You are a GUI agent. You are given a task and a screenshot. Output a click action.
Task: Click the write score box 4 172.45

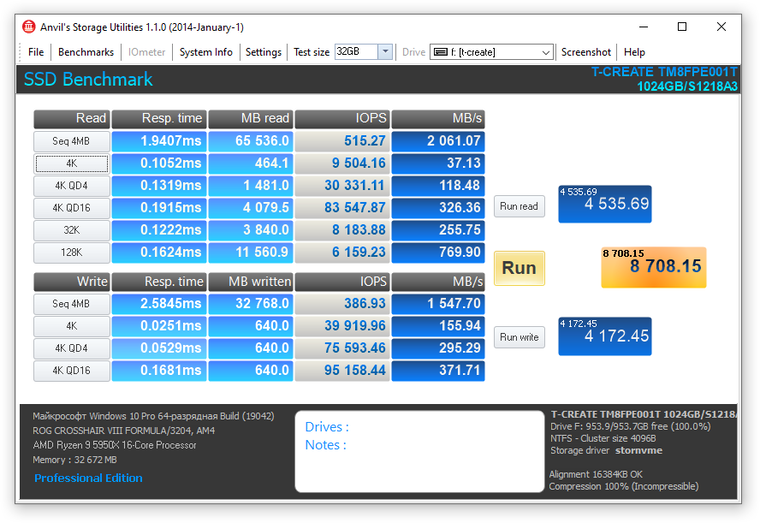605,336
